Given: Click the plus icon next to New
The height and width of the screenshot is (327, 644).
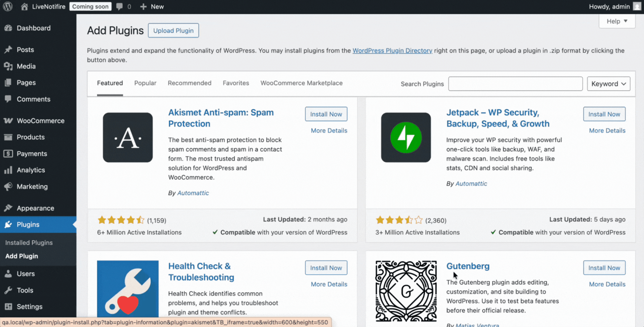Looking at the screenshot, I should [x=143, y=6].
